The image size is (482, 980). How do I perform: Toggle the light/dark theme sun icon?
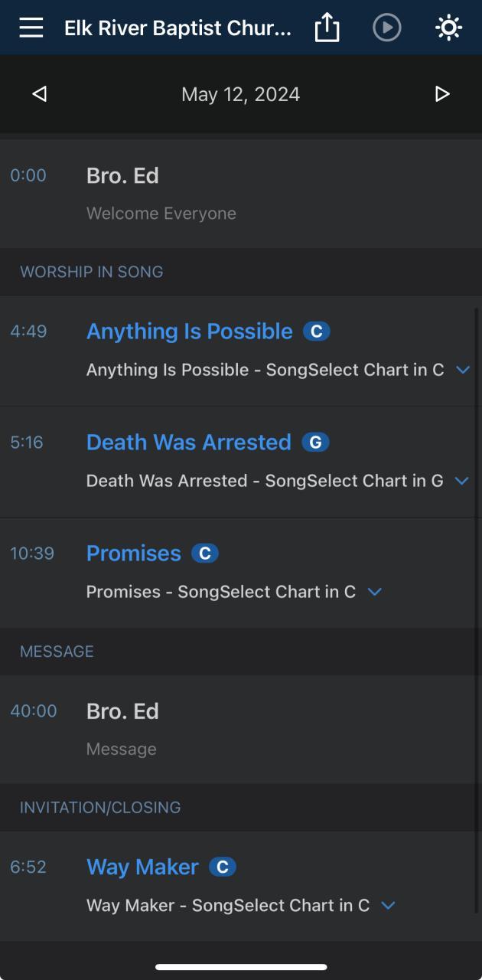click(448, 28)
